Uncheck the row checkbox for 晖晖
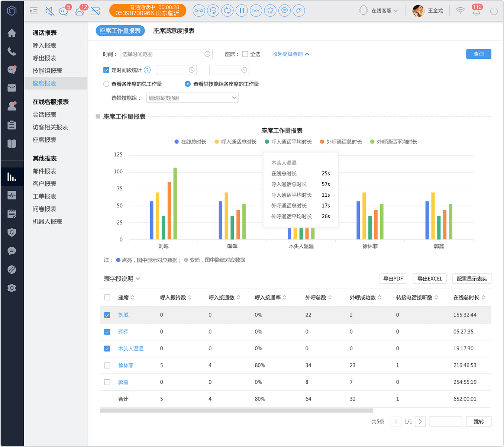 [x=107, y=332]
